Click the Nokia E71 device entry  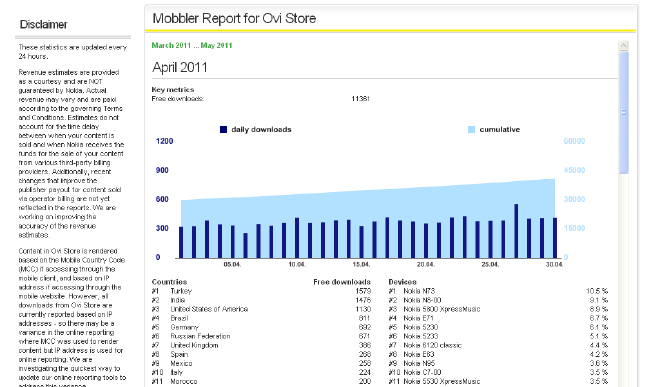pyautogui.click(x=418, y=318)
